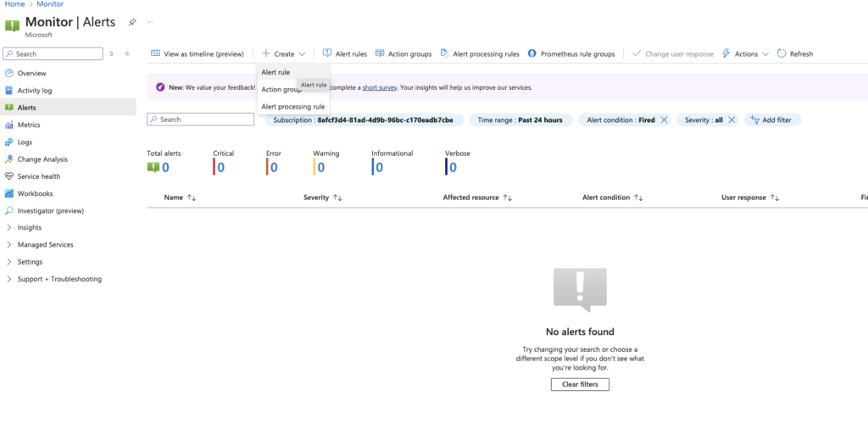Viewport: 868px width, 435px height.
Task: Click the sidebar expand/collapse all arrows
Action: [111, 53]
